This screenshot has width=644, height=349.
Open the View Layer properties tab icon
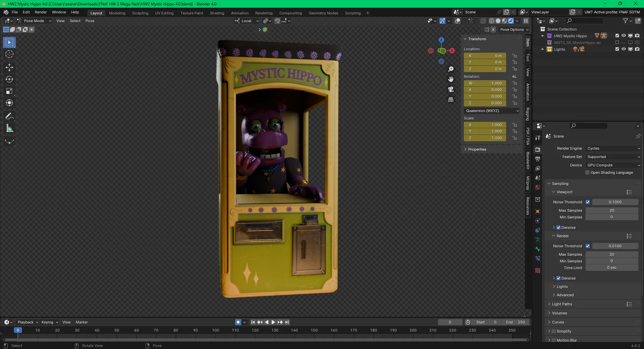538,168
